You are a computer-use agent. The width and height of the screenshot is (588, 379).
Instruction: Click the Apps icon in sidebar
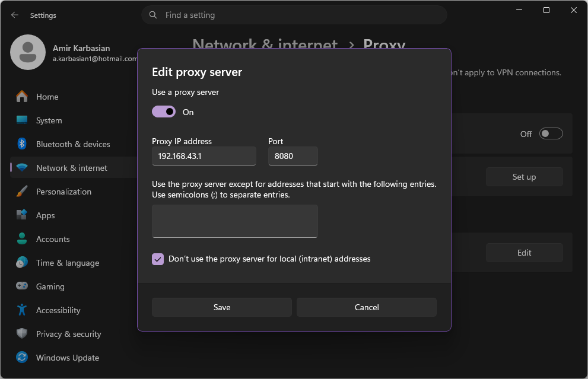22,215
